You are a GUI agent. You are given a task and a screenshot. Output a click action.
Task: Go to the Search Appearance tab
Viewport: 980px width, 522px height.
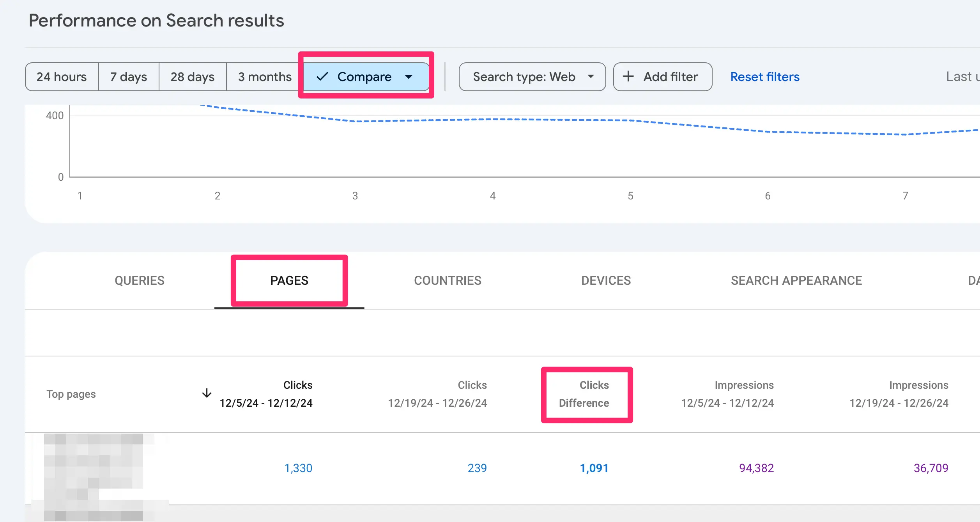coord(796,280)
